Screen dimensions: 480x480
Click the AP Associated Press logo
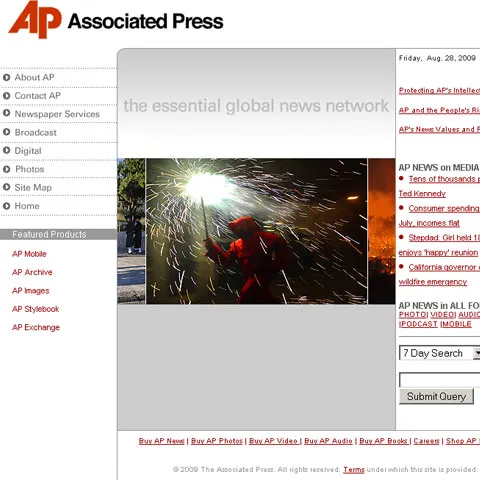tap(116, 20)
